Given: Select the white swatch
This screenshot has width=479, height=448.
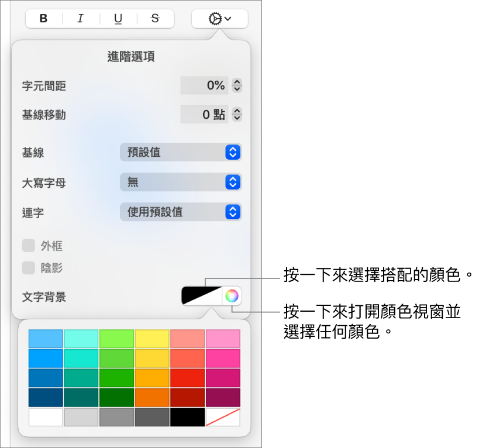Looking at the screenshot, I should [x=46, y=417].
